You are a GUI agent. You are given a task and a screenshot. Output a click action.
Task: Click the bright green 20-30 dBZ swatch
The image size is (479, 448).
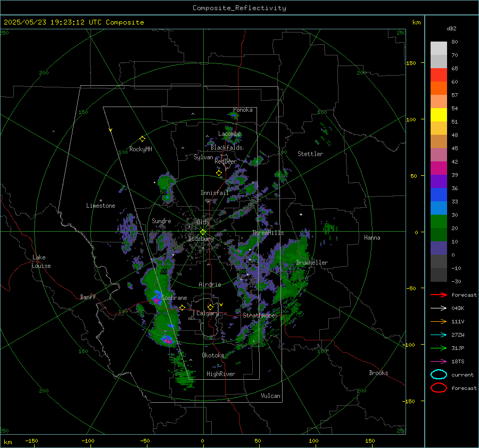click(x=439, y=222)
